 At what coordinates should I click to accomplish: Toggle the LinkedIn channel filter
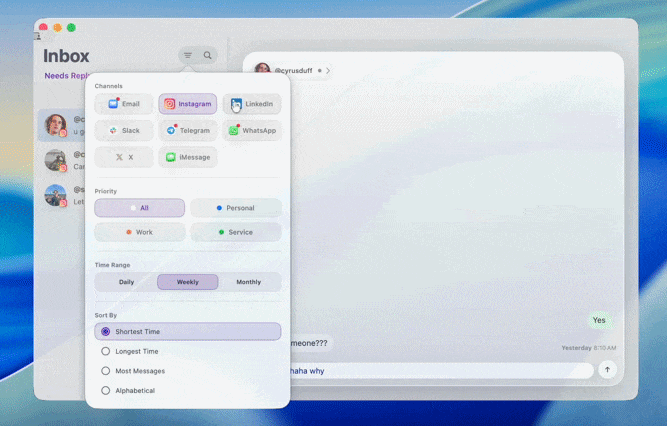coord(252,104)
